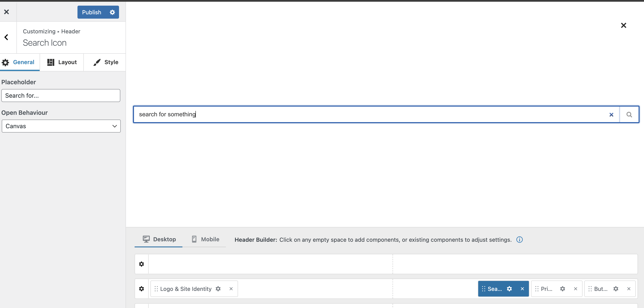Close the Customizer with the X icon
Screen dimensions: 644x308
(x=6, y=12)
